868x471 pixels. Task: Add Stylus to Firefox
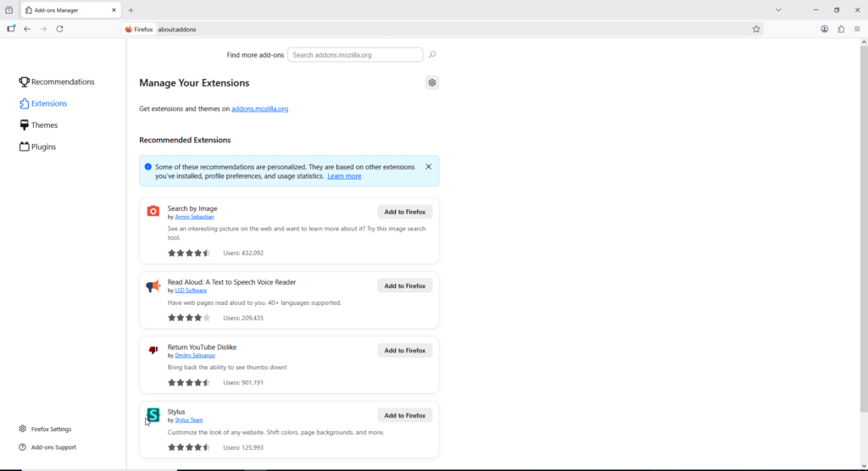click(404, 415)
